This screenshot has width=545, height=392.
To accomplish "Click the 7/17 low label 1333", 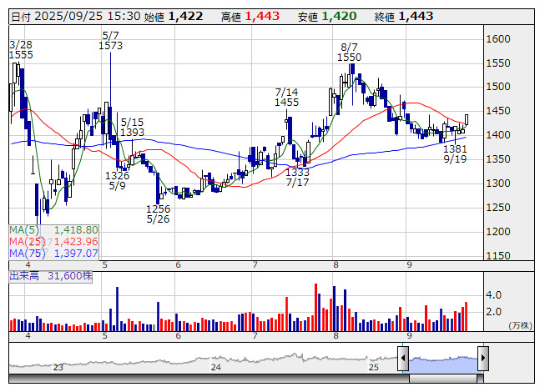I will [297, 173].
